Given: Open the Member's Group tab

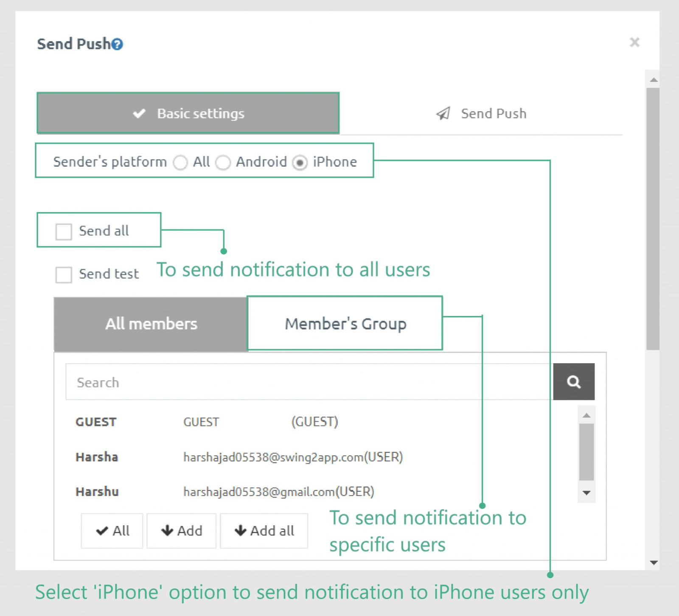Looking at the screenshot, I should coord(345,324).
